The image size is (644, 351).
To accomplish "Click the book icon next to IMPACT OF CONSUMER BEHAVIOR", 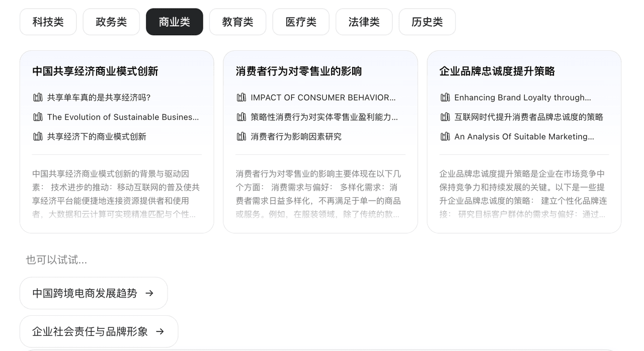I will click(242, 98).
